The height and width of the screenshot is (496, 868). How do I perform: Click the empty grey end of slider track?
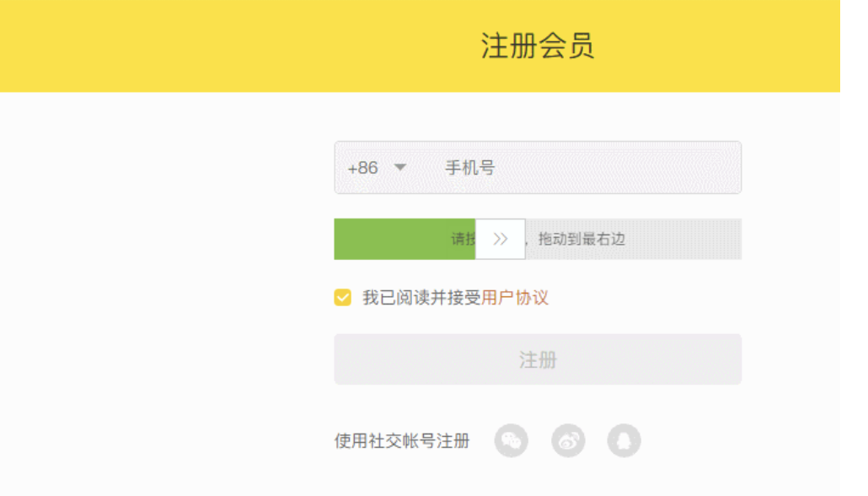[683, 239]
